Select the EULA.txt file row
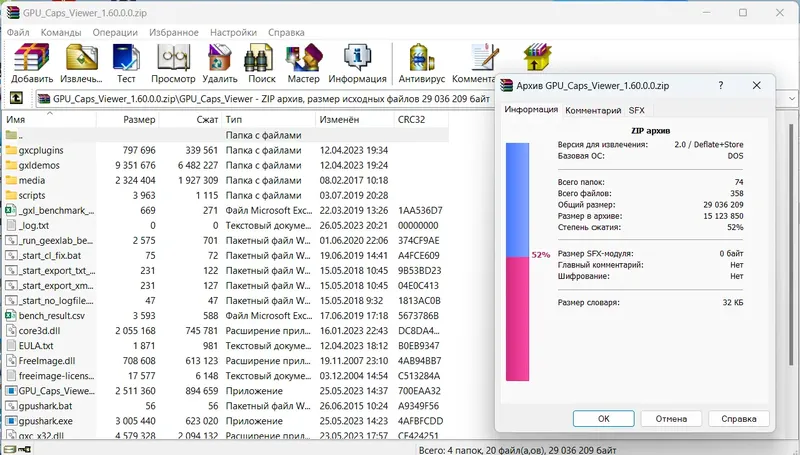The width and height of the screenshot is (800, 455). [x=226, y=345]
